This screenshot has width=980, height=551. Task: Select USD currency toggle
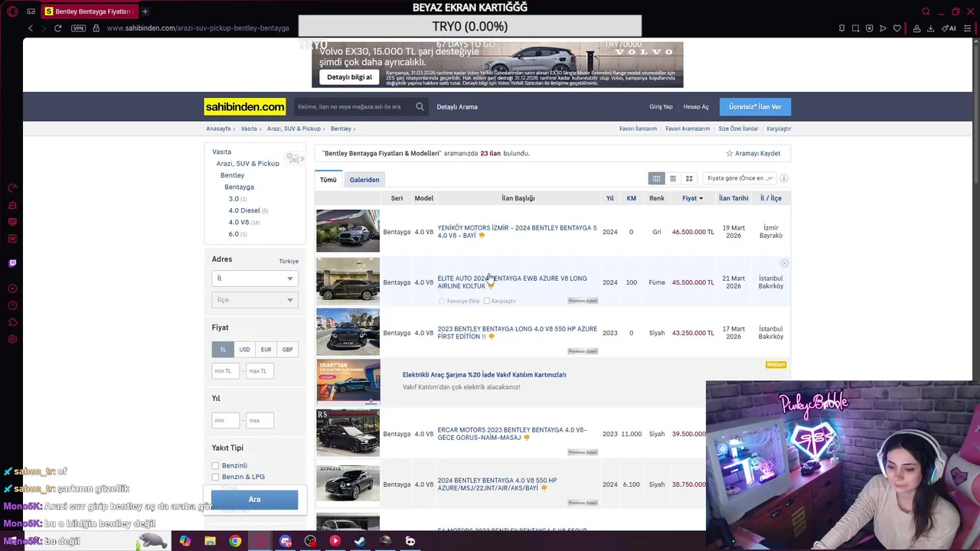[x=244, y=349]
